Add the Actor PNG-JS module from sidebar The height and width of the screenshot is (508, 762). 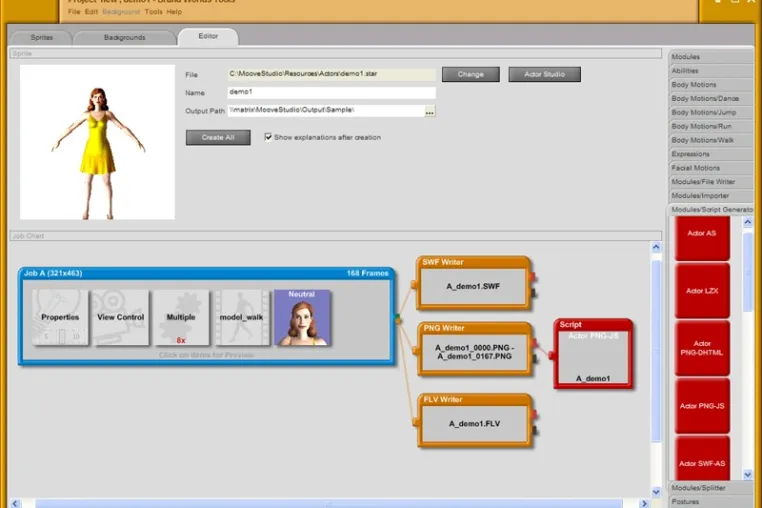(702, 406)
